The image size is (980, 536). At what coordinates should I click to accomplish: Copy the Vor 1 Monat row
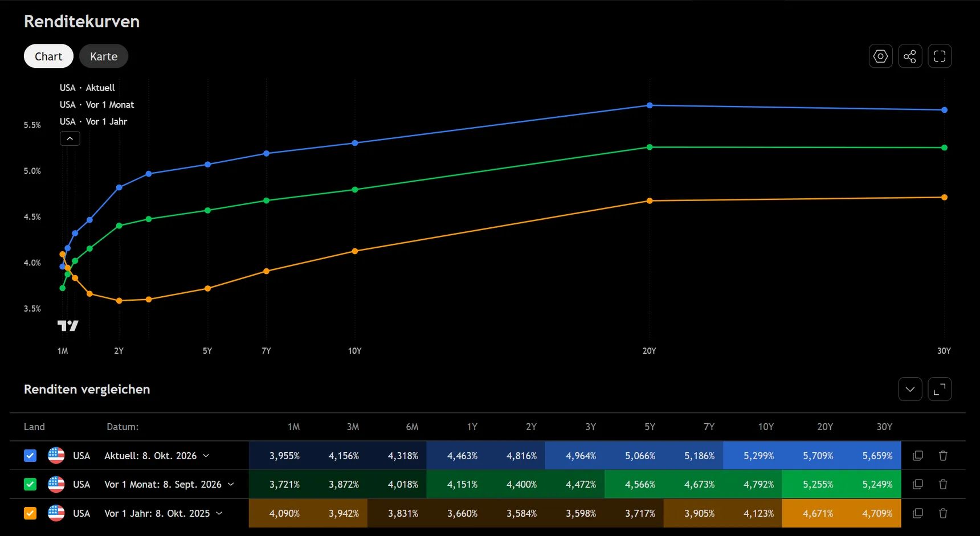(917, 484)
